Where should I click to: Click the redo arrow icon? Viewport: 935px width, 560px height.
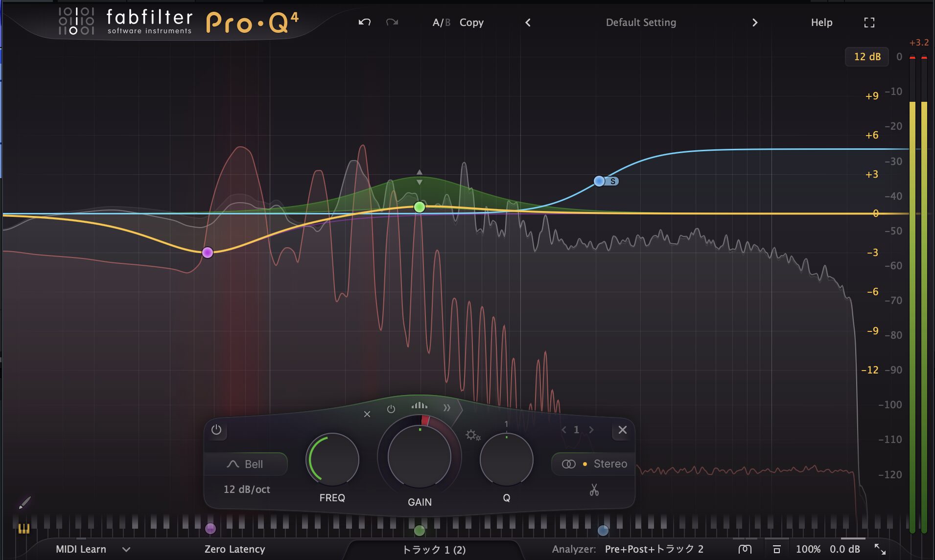coord(392,22)
